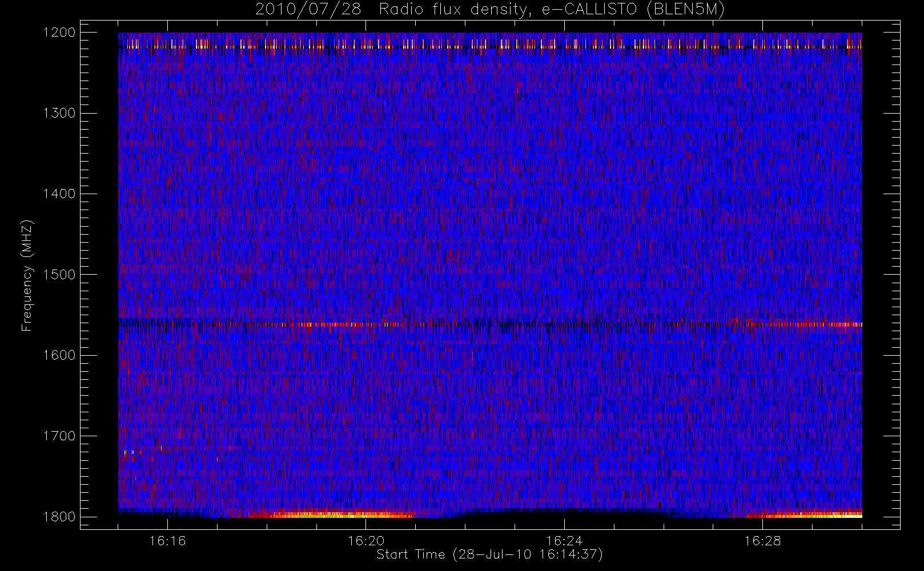Click the 1500 frequency tick label
924x571 pixels.
tap(59, 274)
